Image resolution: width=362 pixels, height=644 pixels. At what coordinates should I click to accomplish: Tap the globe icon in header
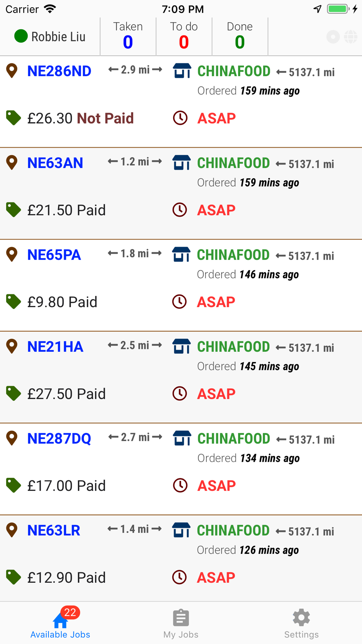350,37
